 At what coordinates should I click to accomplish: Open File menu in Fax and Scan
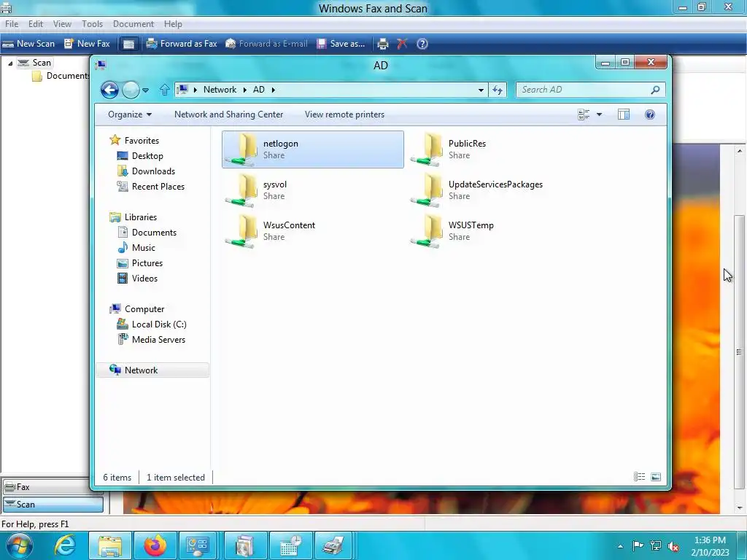[x=12, y=24]
